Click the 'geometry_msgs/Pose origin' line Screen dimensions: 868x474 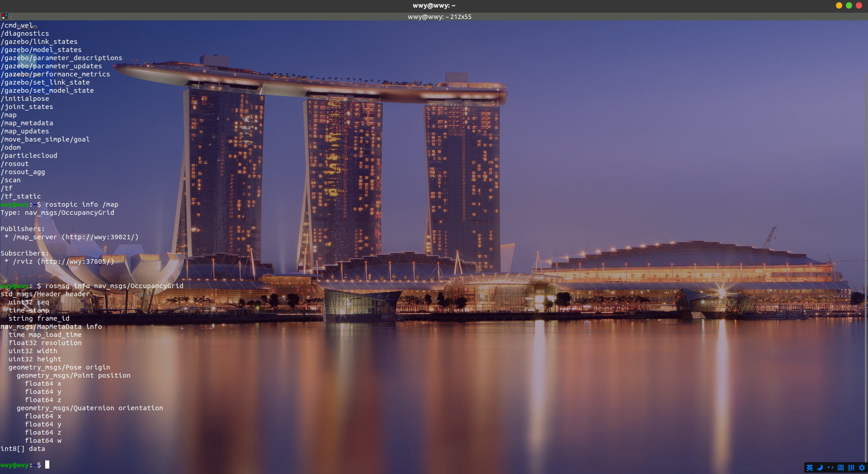59,367
